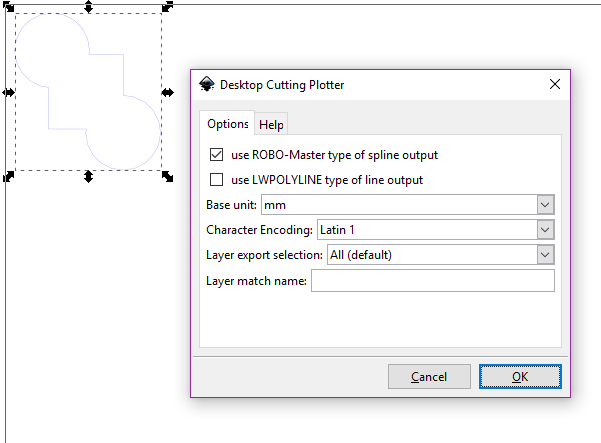Click the Layer match name text field

coord(433,281)
